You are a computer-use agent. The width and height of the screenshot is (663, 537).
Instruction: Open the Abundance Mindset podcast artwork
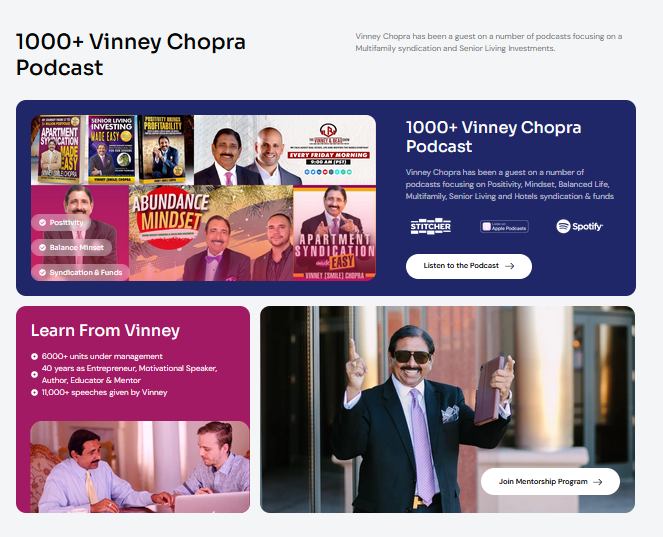tap(211, 233)
